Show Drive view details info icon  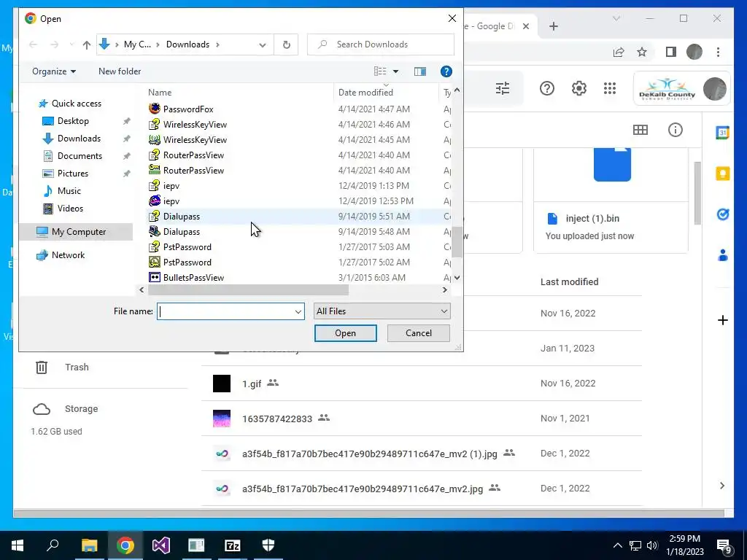point(675,130)
